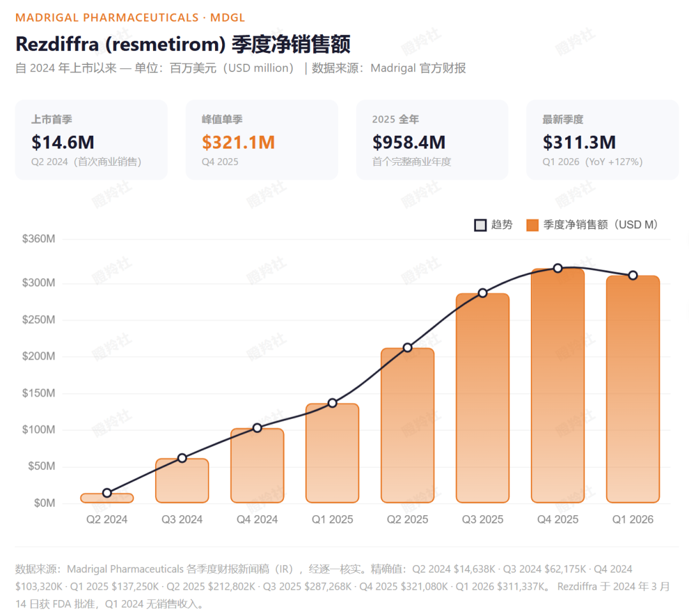The height and width of the screenshot is (616, 689).
Task: Click the 最新季度 card value $311.3M
Action: [579, 142]
